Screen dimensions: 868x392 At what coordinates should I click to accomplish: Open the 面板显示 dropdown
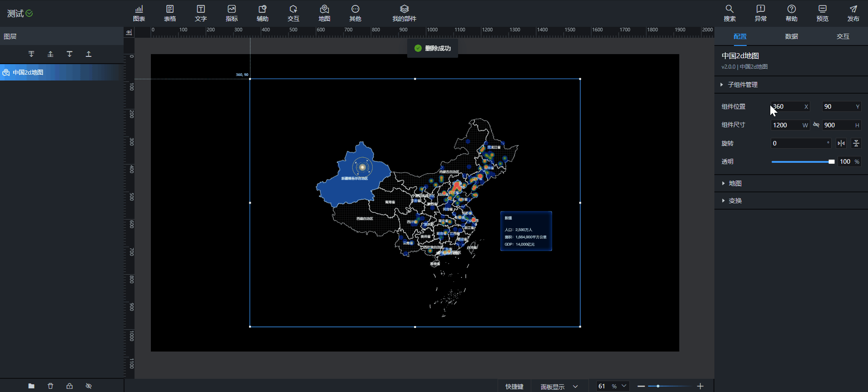pos(559,386)
